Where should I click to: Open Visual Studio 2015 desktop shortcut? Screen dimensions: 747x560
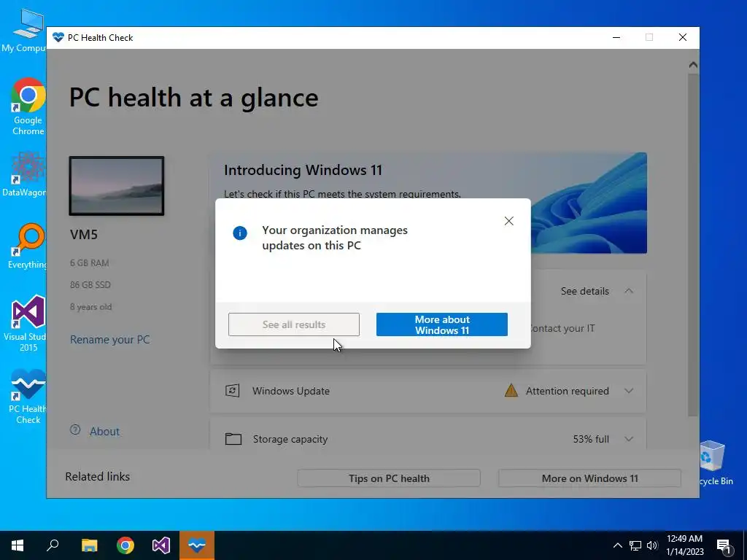26,324
